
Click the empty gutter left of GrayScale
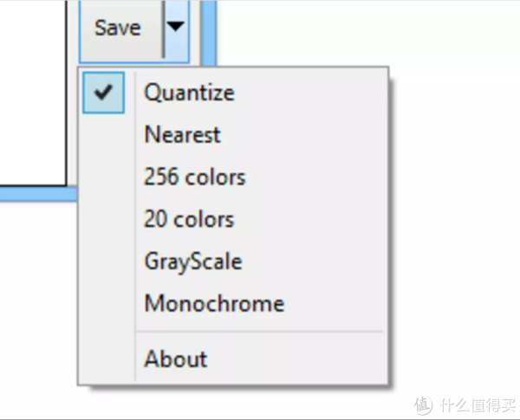coord(107,261)
